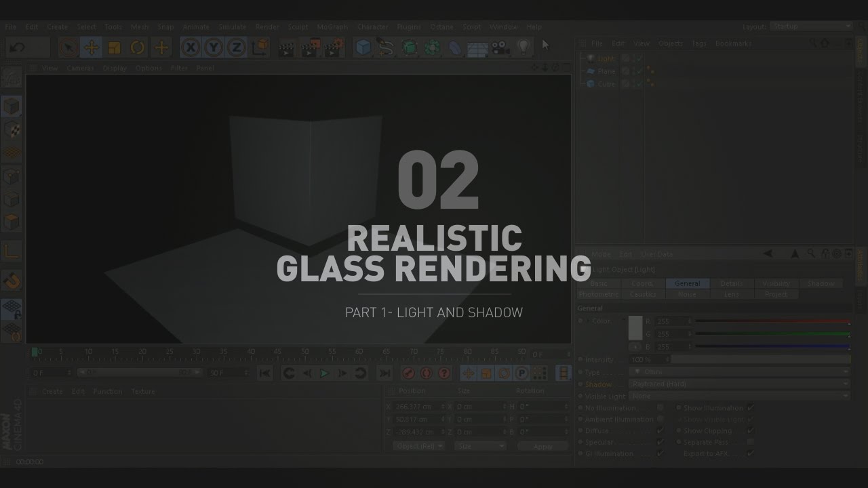Click the Light bulb icon in the toolbar
The image size is (868, 488).
[523, 47]
